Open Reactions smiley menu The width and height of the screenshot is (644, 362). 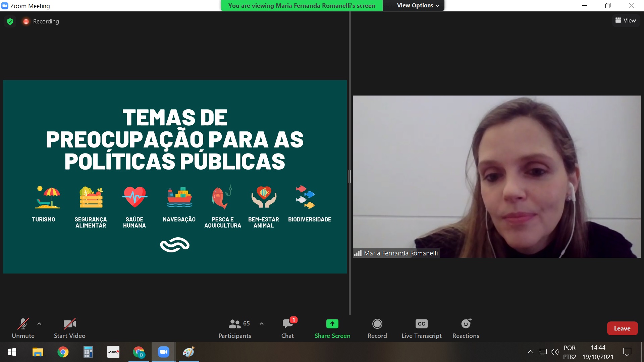pyautogui.click(x=466, y=324)
